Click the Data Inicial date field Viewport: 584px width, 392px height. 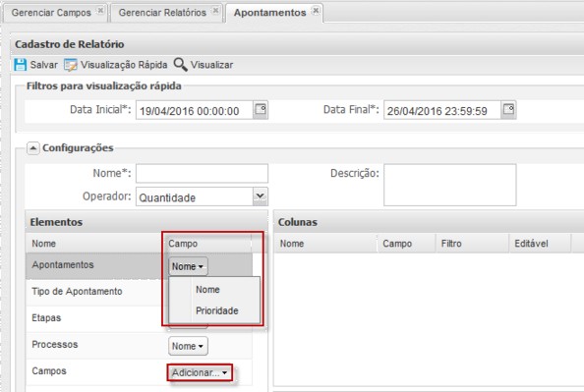pyautogui.click(x=195, y=110)
